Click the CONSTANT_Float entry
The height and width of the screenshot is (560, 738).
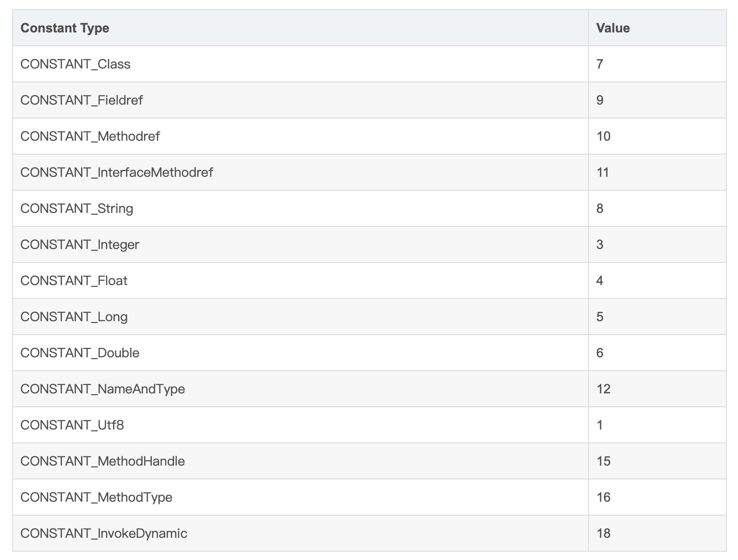point(74,280)
